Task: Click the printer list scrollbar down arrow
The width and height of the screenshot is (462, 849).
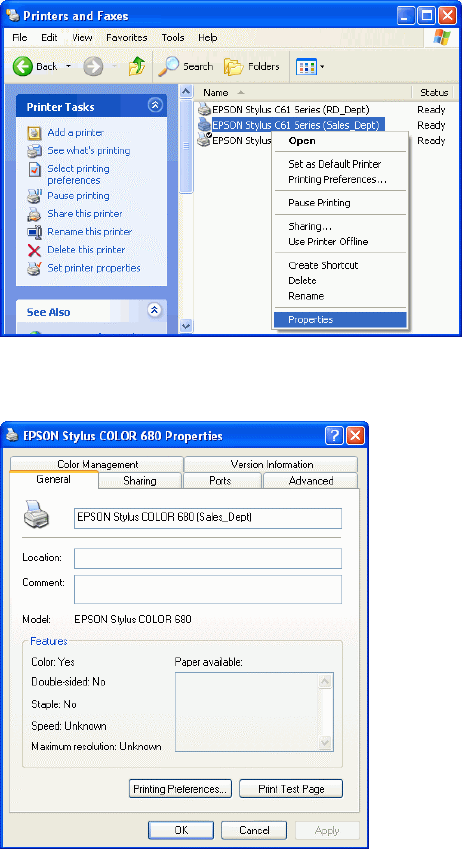Action: coord(186,326)
